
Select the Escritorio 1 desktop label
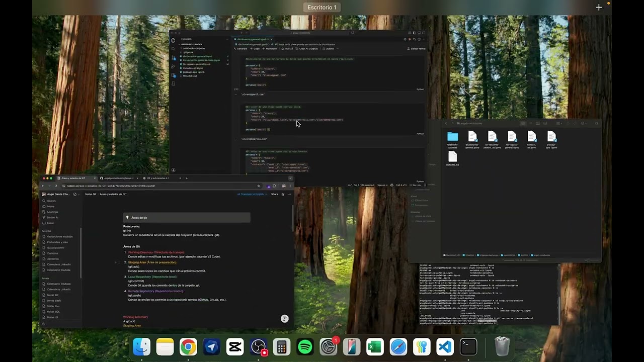(x=322, y=7)
